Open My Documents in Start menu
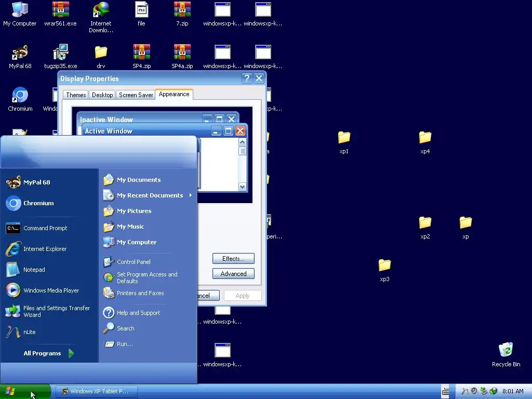The width and height of the screenshot is (532, 399). [148, 179]
